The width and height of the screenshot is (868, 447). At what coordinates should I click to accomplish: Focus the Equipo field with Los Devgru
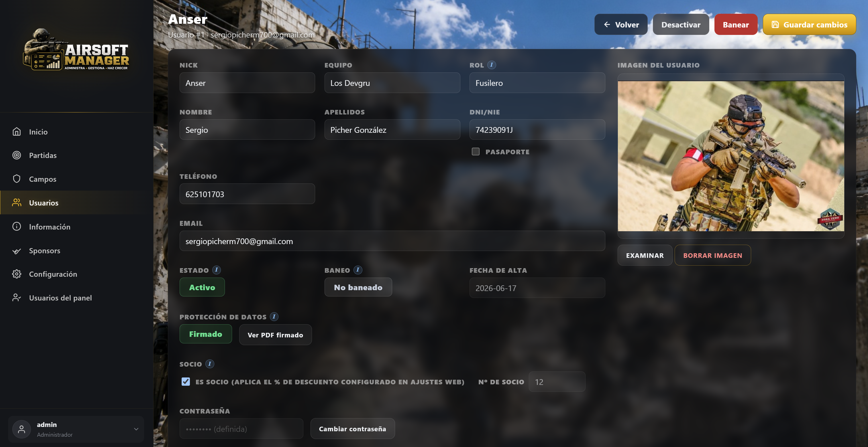(x=392, y=83)
